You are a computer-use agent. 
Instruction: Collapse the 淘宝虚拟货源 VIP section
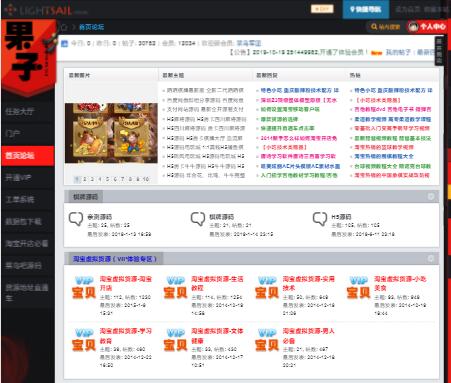point(431,258)
